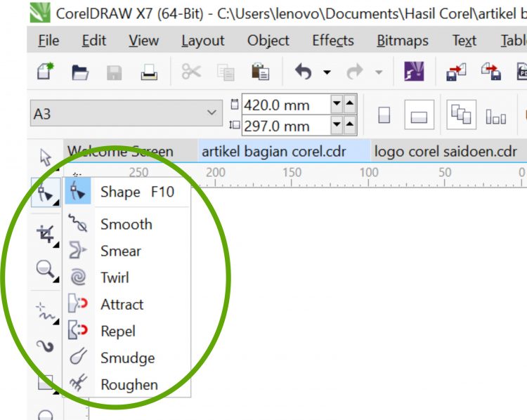Switch to artikel bagian corel.cdr tab
The height and width of the screenshot is (420, 527).
point(284,151)
